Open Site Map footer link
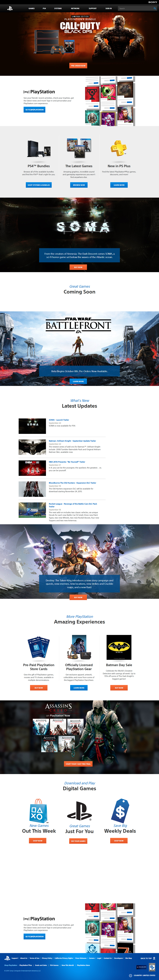Image resolution: width=159 pixels, height=980 pixels. click(129, 958)
